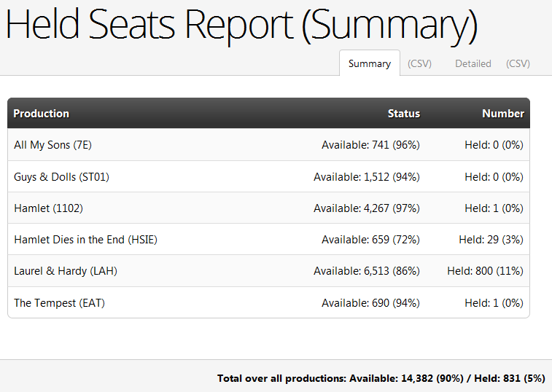The height and width of the screenshot is (392, 552).
Task: Click the Number column header
Action: click(503, 114)
